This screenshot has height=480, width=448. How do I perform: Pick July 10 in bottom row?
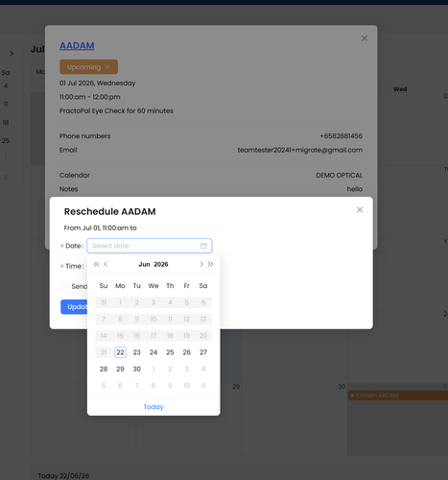pyautogui.click(x=187, y=386)
